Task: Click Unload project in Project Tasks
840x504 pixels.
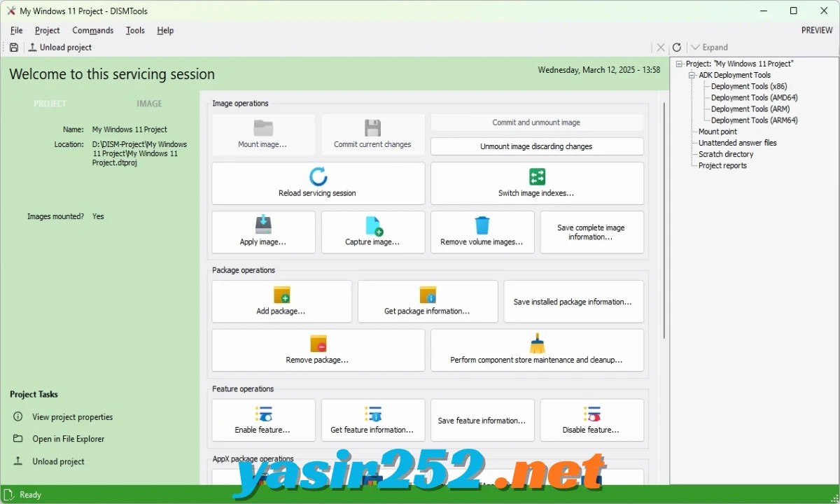Action: 58,461
